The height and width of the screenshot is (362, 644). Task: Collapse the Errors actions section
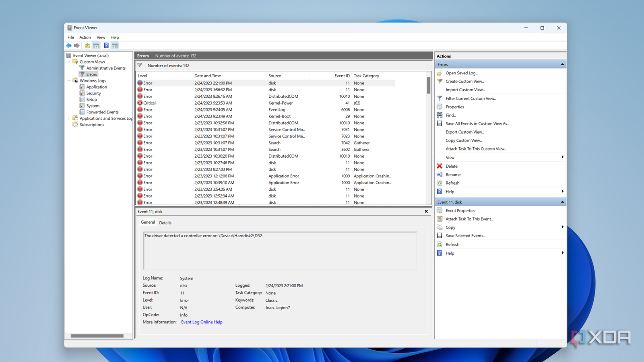pos(562,64)
